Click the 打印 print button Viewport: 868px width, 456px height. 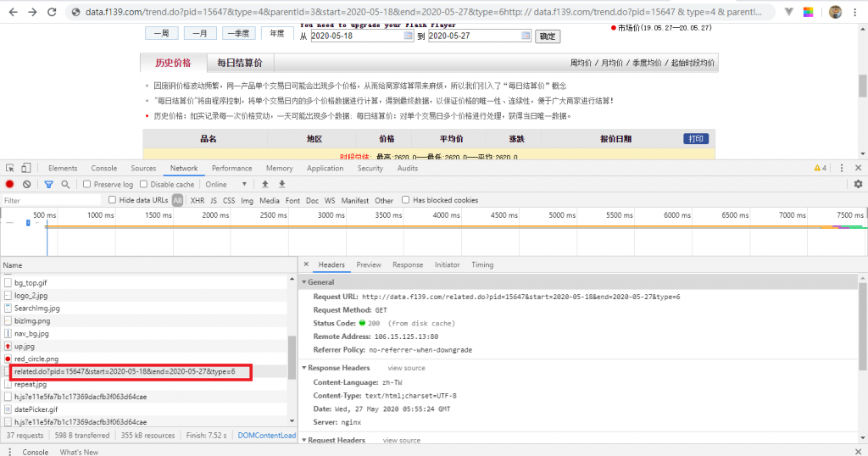coord(696,139)
